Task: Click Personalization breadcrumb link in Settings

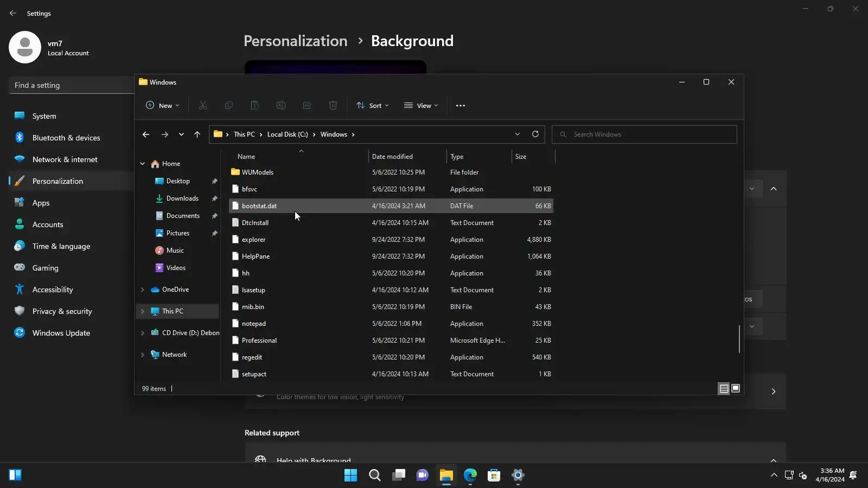Action: click(x=295, y=41)
